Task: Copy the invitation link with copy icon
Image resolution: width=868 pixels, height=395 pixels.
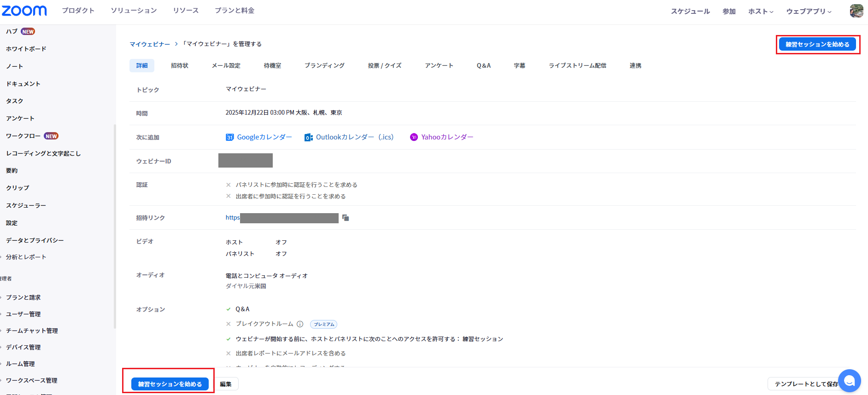Action: click(x=346, y=218)
